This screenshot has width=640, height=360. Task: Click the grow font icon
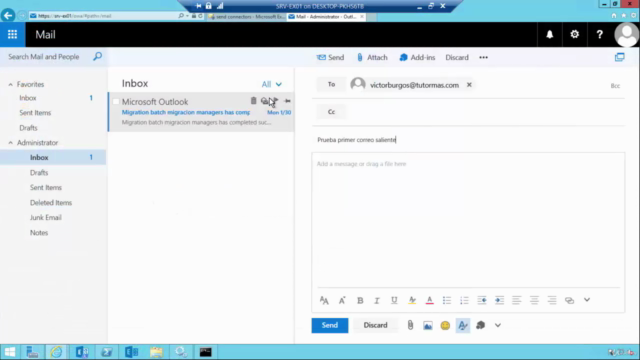(x=342, y=300)
